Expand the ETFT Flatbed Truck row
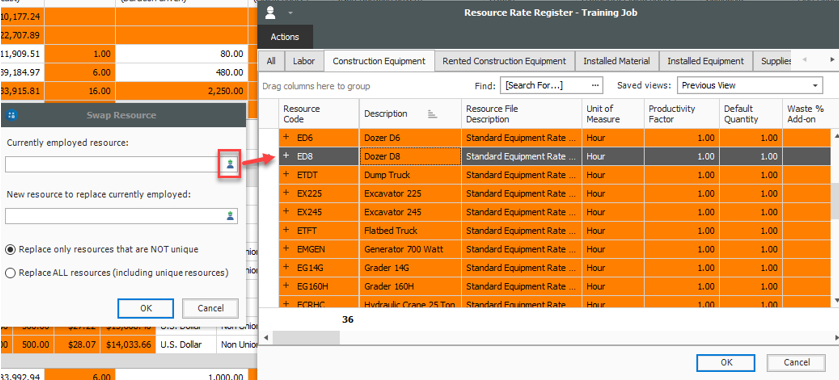Viewport: 839px width, 380px height. click(x=286, y=230)
